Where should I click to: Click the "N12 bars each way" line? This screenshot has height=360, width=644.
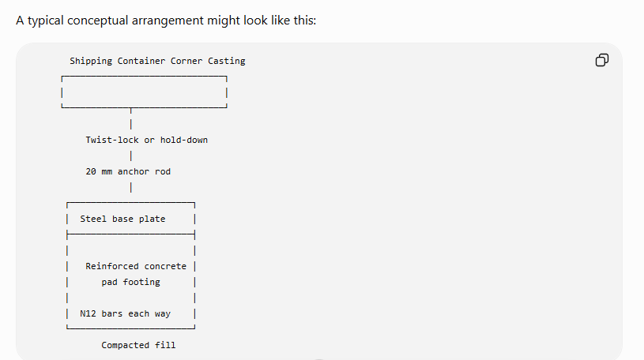126,313
